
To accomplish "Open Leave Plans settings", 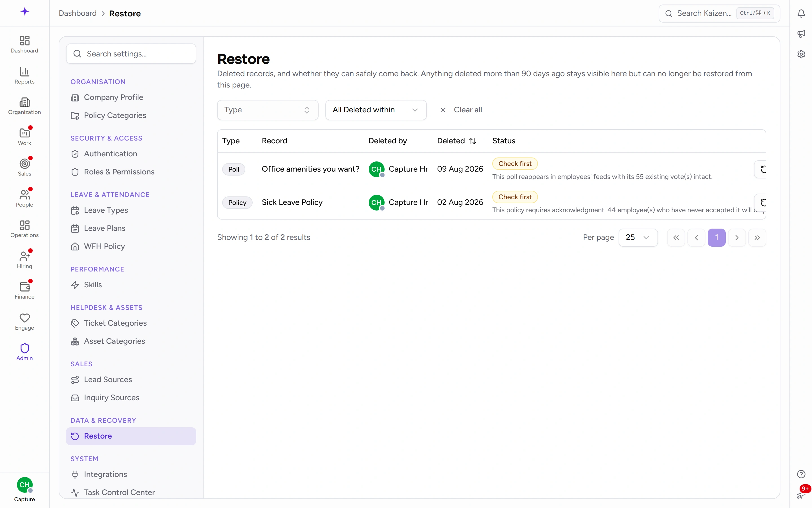I will pos(131,229).
